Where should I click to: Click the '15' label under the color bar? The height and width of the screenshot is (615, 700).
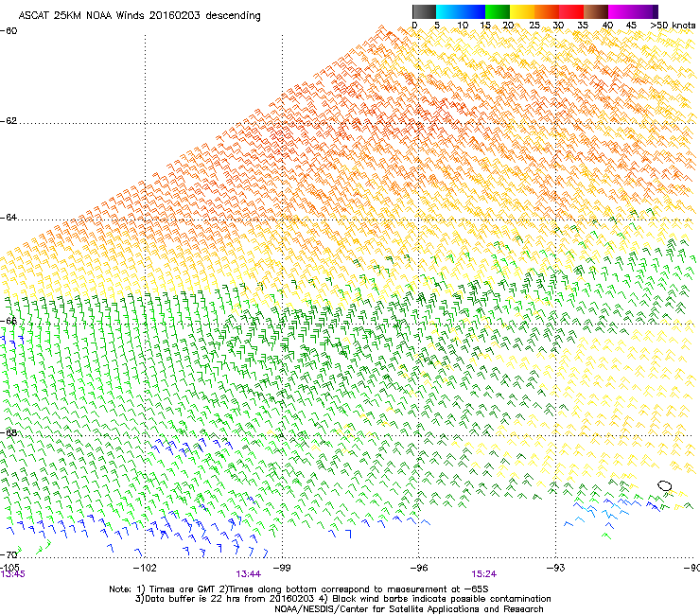(485, 26)
